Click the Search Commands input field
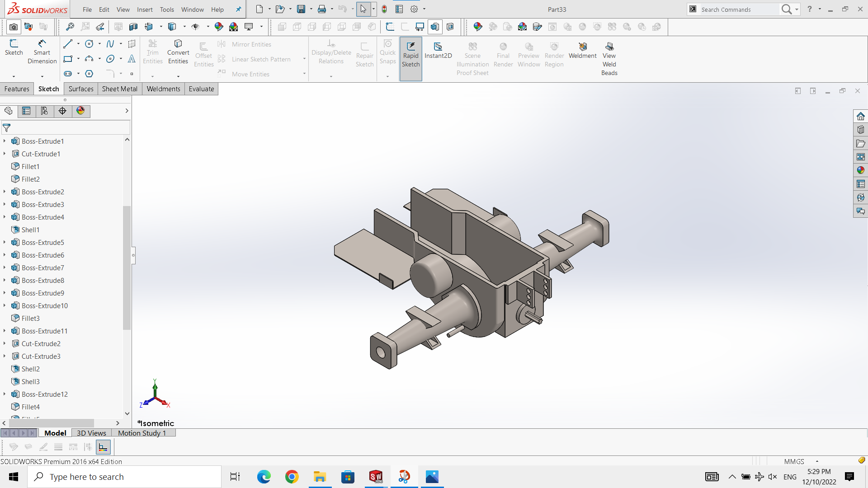 pyautogui.click(x=739, y=9)
